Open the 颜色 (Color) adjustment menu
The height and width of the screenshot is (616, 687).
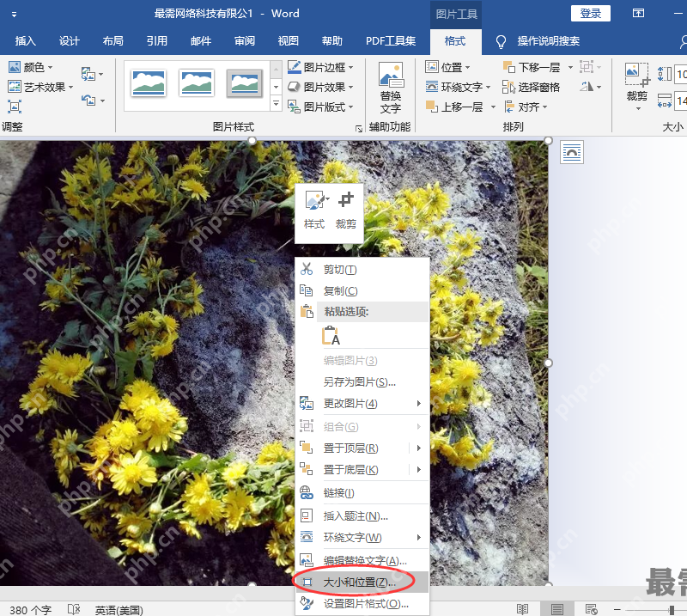pos(31,67)
